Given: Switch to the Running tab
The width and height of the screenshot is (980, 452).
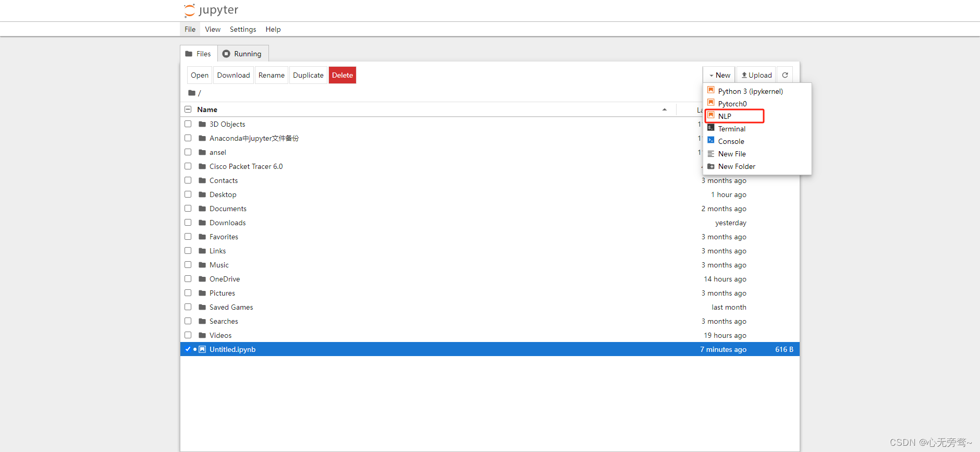Looking at the screenshot, I should pyautogui.click(x=243, y=54).
